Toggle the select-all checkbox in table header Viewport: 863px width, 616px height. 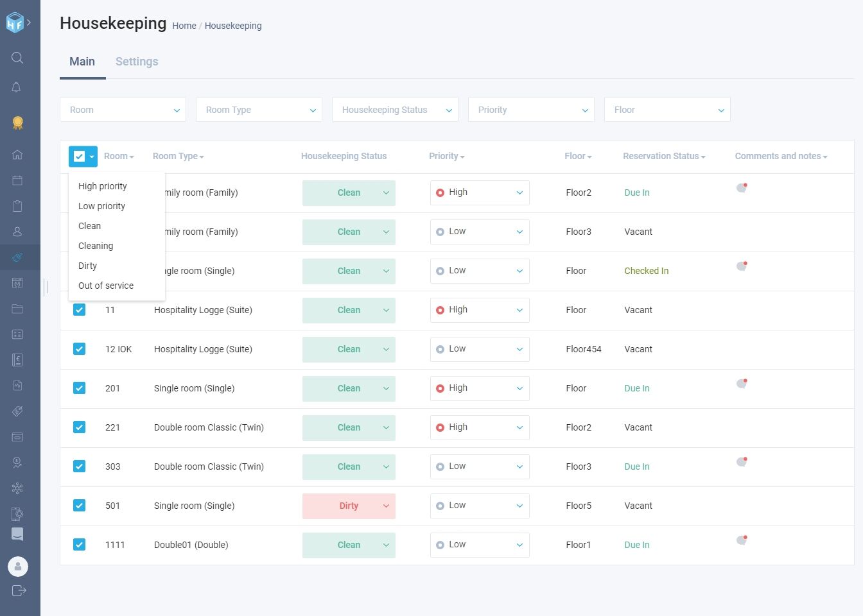click(x=79, y=156)
